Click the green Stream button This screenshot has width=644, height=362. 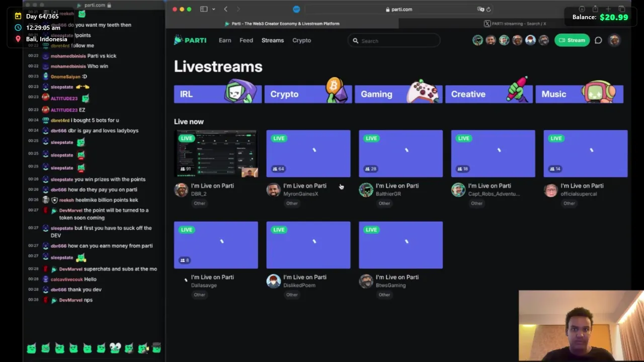click(572, 40)
